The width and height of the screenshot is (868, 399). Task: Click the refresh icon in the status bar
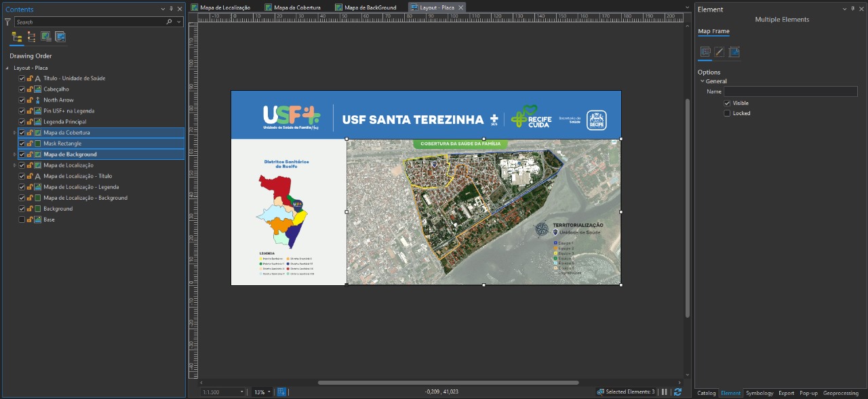pos(677,392)
